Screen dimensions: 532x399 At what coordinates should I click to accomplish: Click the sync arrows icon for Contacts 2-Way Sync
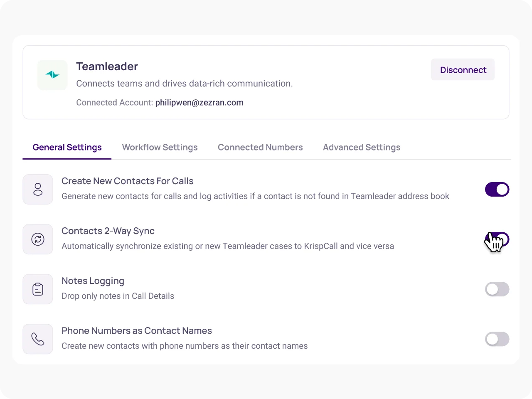pos(38,239)
